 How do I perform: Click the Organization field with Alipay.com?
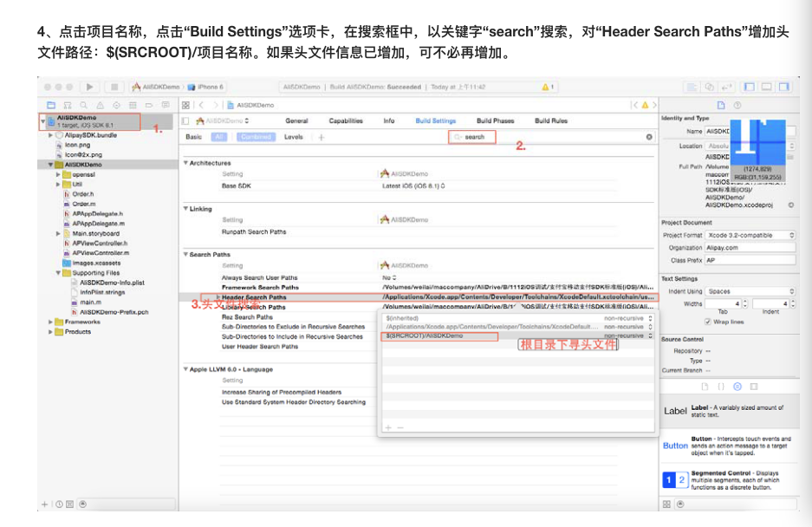(x=750, y=248)
